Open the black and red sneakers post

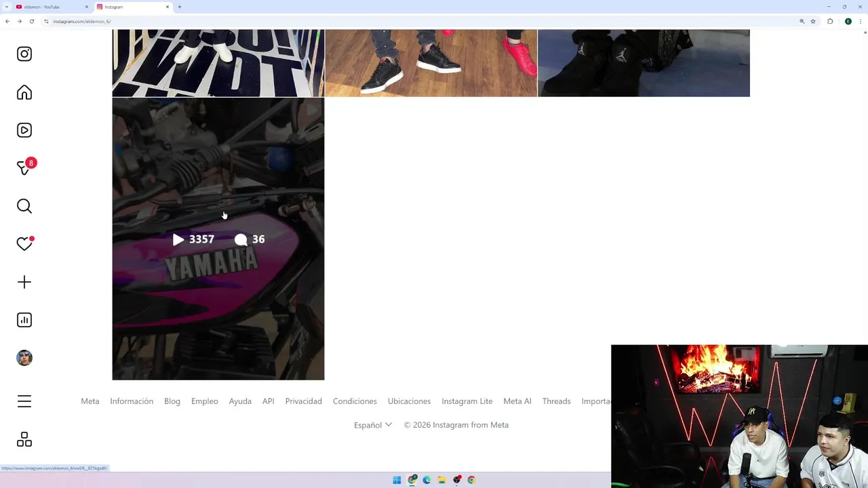[x=431, y=63]
